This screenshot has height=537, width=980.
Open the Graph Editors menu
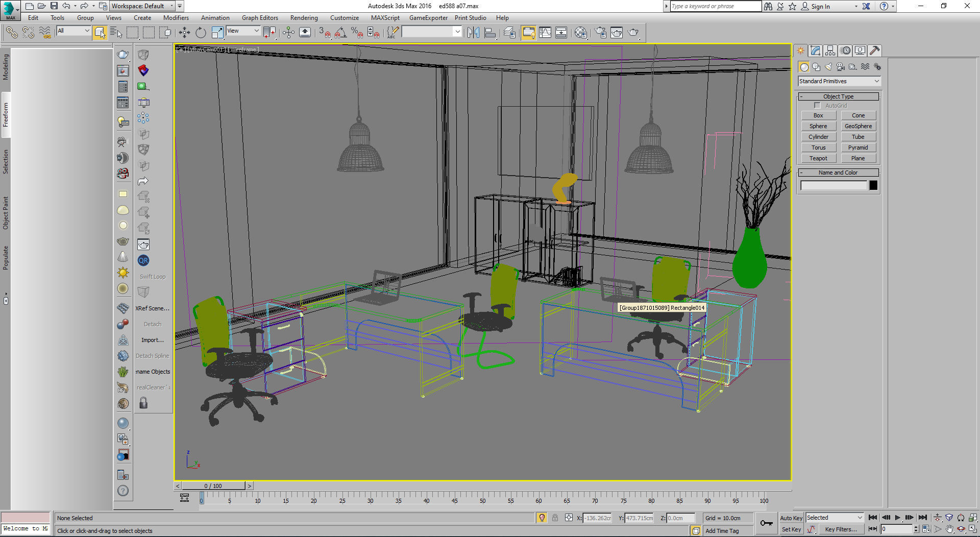pos(260,18)
